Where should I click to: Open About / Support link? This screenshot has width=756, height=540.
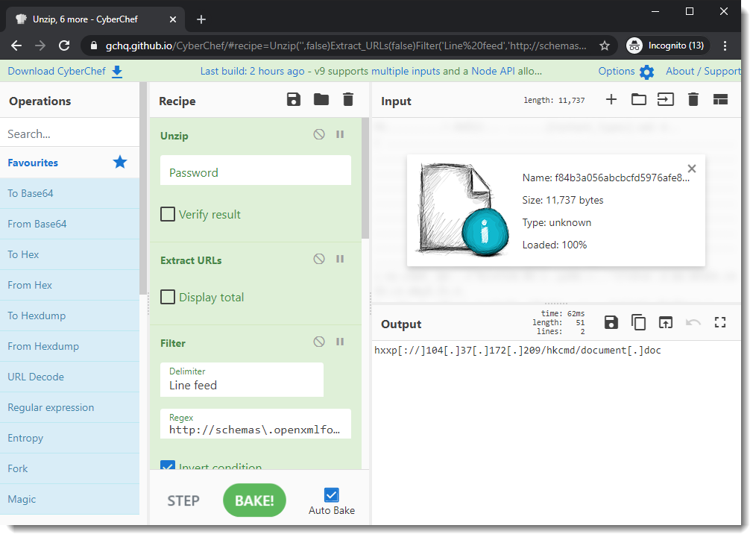(703, 72)
